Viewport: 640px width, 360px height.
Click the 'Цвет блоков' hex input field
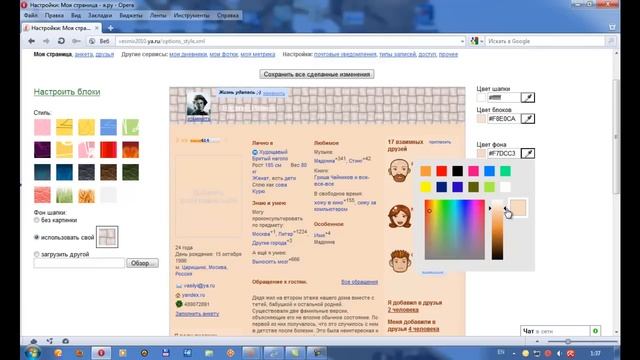click(x=503, y=119)
